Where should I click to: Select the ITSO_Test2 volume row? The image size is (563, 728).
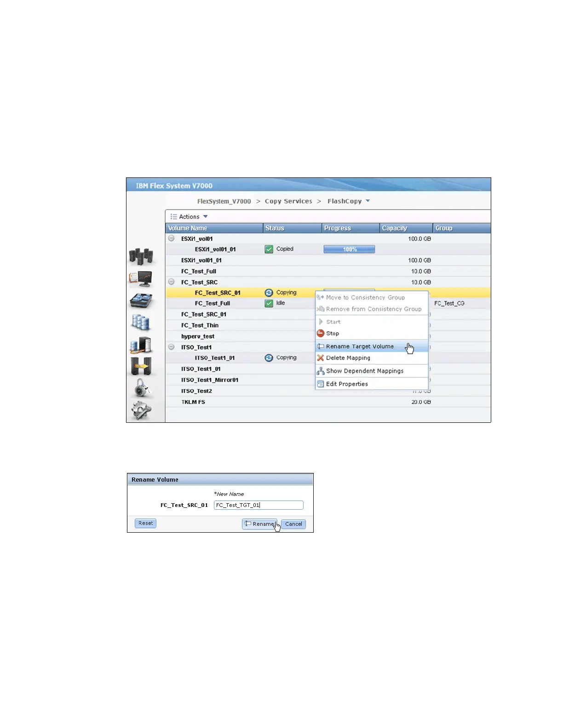[x=328, y=391]
